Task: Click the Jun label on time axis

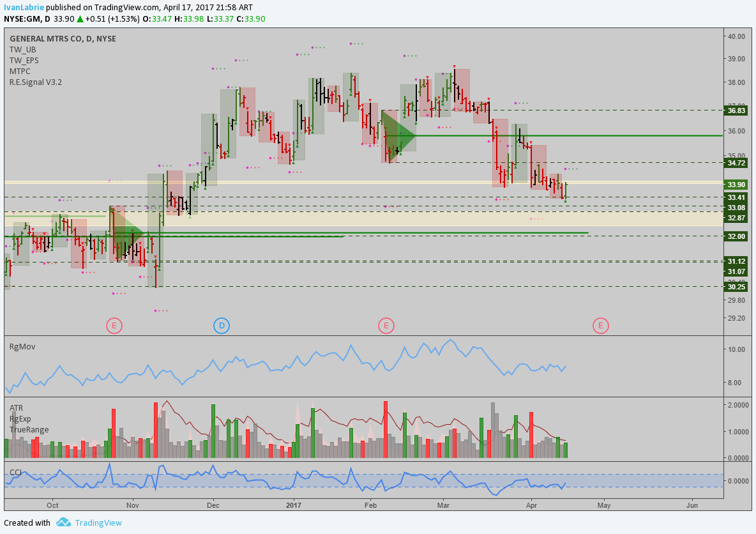Action: [x=692, y=505]
